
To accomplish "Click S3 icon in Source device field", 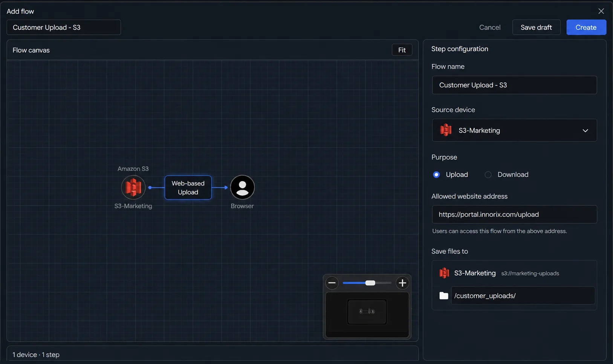I will pos(446,130).
